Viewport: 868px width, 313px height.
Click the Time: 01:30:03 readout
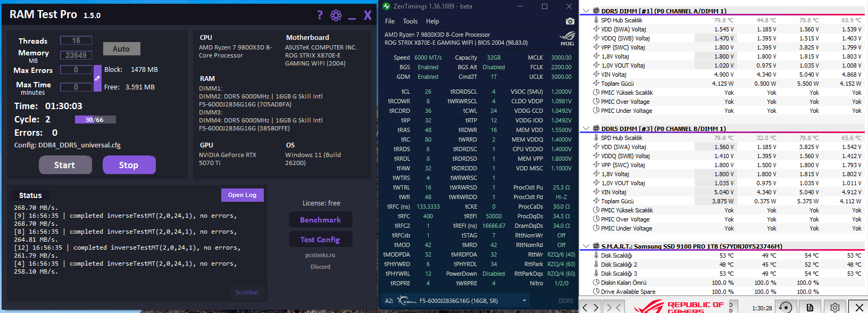48,106
